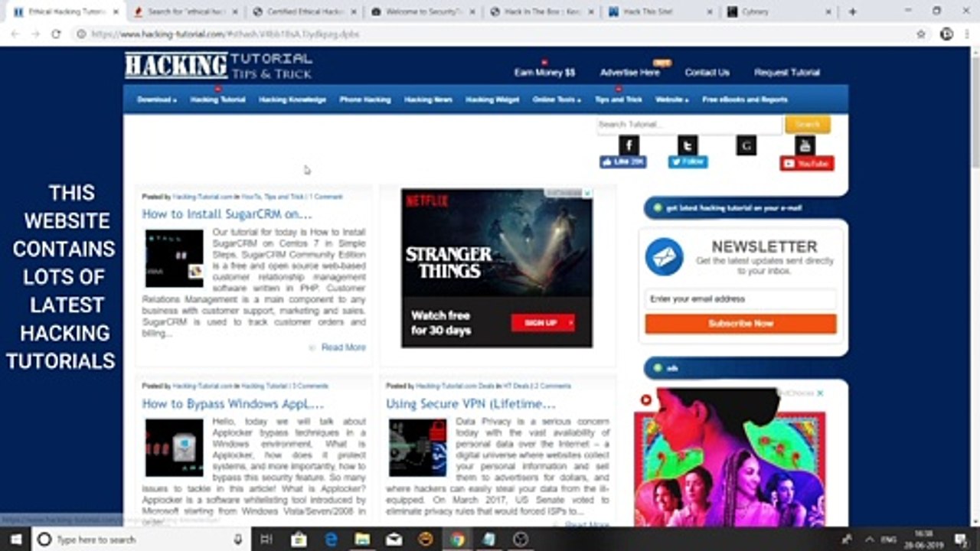This screenshot has height=551, width=980.
Task: Launch Microsoft Store from the taskbar
Action: [x=299, y=540]
